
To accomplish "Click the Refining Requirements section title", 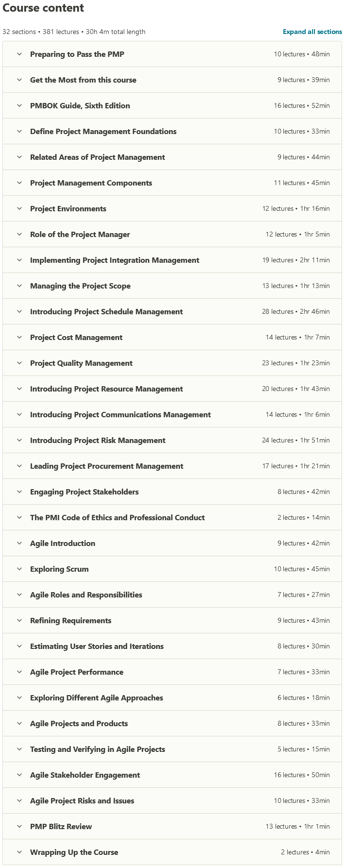I will coord(71,620).
